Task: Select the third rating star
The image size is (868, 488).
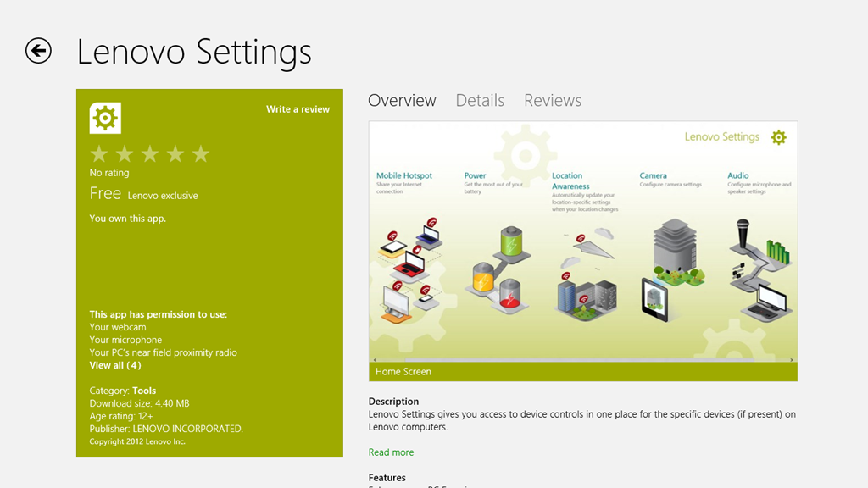Action: point(150,153)
